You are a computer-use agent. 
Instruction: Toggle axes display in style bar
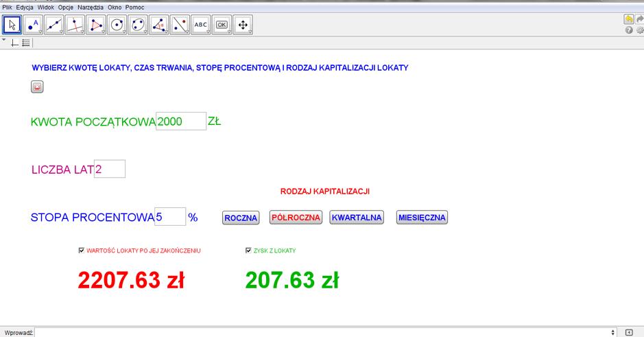15,43
